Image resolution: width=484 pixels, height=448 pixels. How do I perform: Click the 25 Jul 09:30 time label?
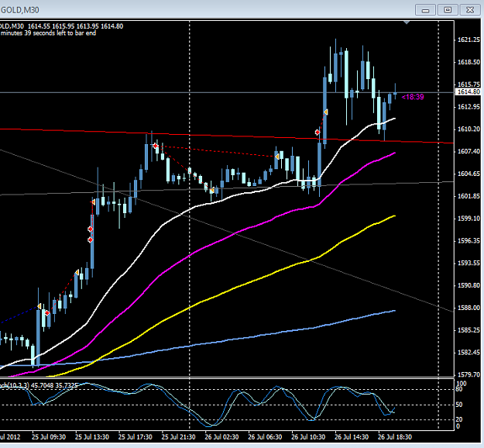tap(49, 437)
